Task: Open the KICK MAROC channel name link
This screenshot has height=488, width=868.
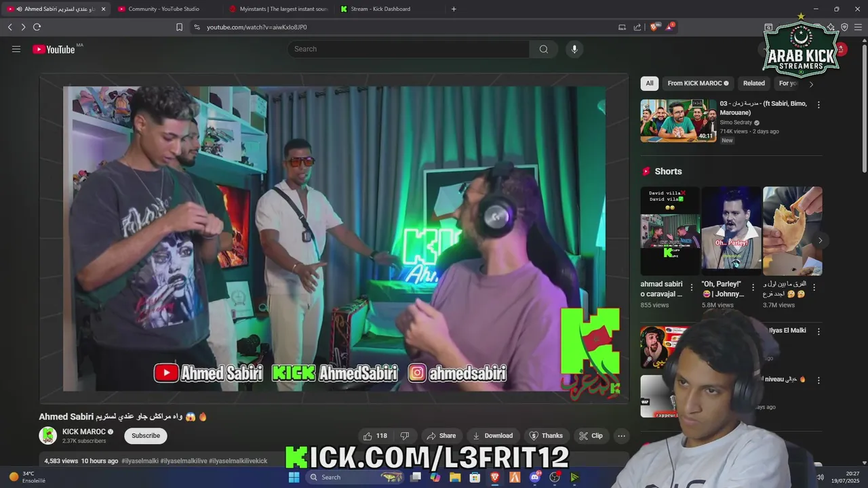Action: [x=84, y=432]
